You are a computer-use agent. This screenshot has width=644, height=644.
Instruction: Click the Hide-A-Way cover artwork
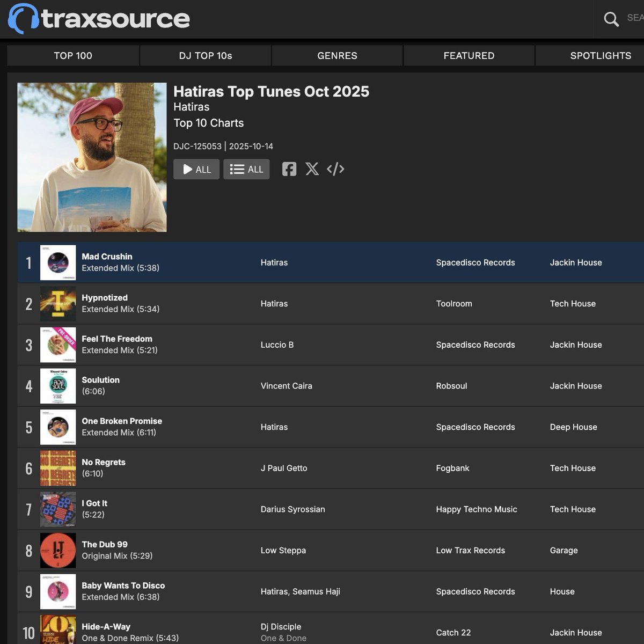pos(58,630)
